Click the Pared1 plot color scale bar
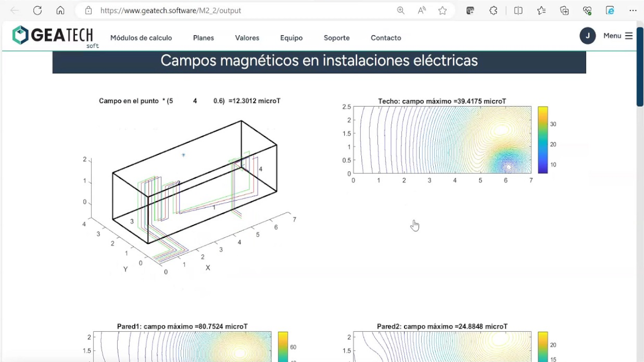 click(x=283, y=346)
